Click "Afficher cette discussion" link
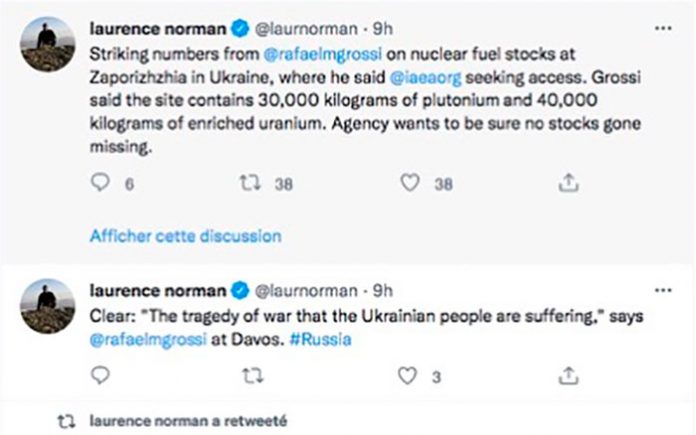Image resolution: width=696 pixels, height=435 pixels. [x=185, y=236]
